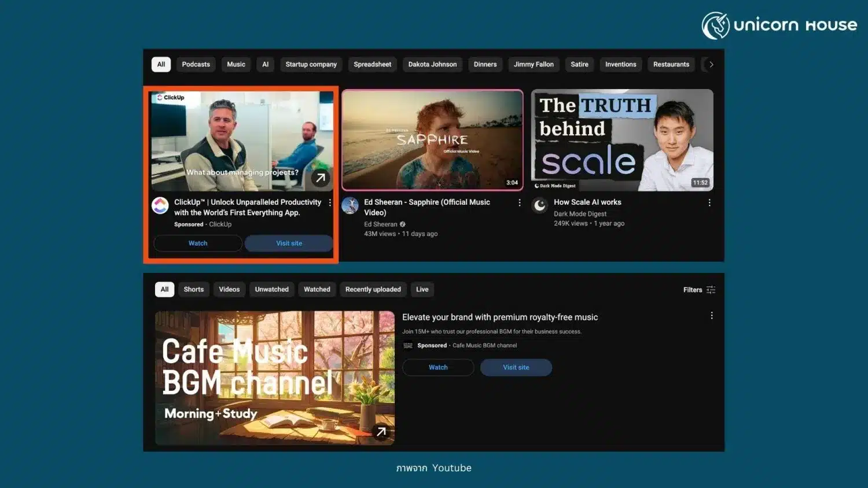
Task: Select the Podcasts topic chip
Action: (x=196, y=64)
